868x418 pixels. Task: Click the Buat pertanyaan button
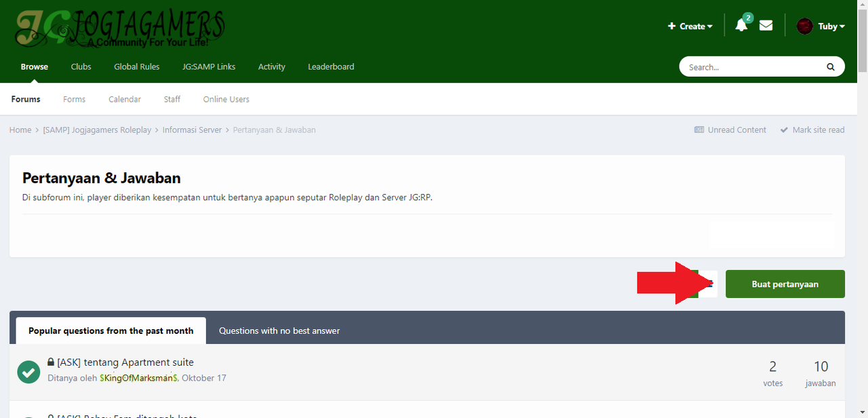coord(785,284)
